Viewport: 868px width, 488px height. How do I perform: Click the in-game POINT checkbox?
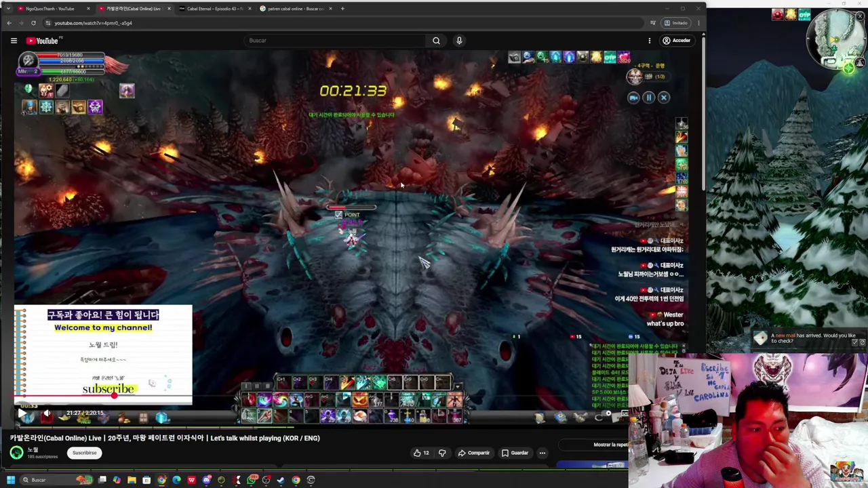(338, 215)
